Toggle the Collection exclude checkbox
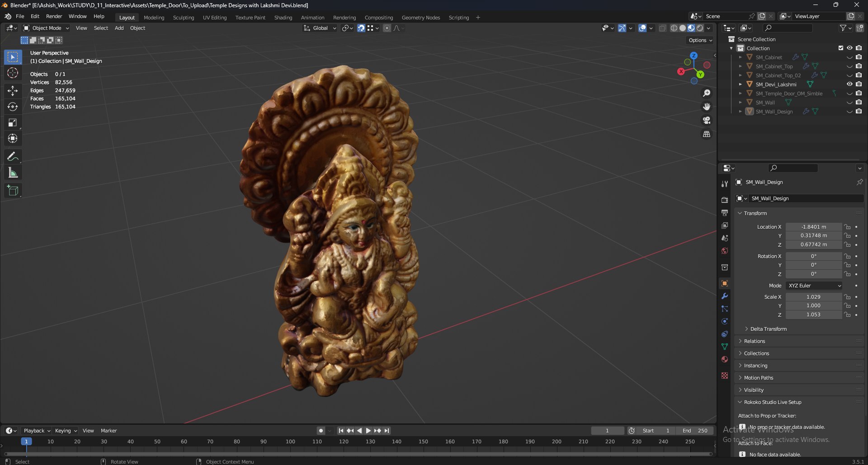Screen dimensions: 868x465 pyautogui.click(x=841, y=48)
